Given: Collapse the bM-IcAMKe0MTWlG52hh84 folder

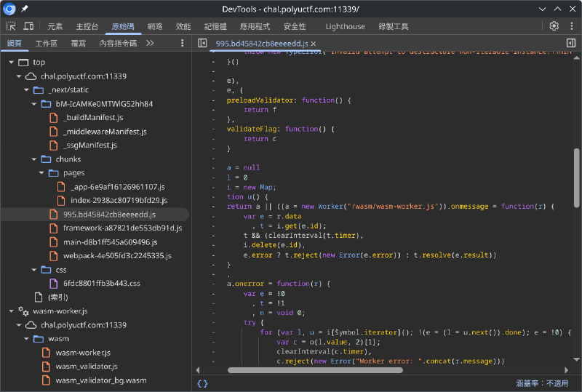Looking at the screenshot, I should click(33, 104).
